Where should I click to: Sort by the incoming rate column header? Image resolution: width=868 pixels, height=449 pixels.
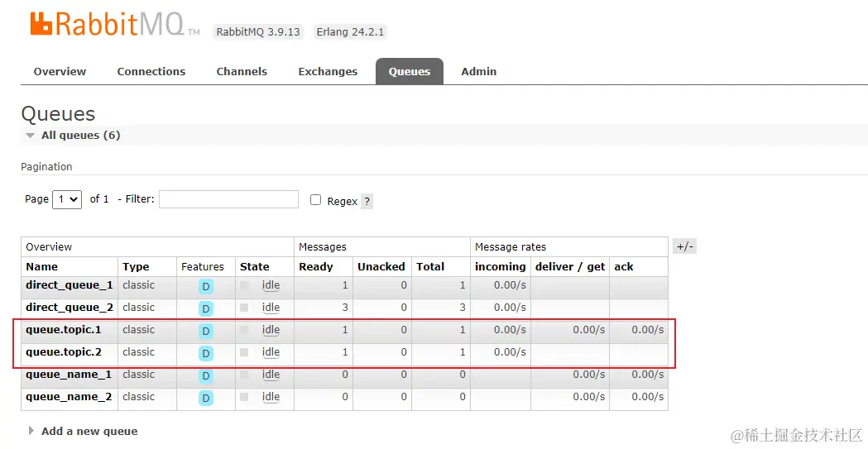pyautogui.click(x=501, y=266)
